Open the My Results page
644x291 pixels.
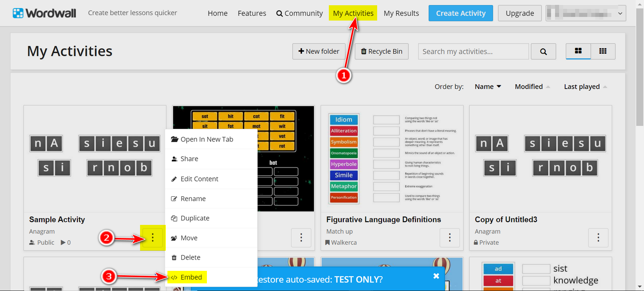click(x=401, y=13)
